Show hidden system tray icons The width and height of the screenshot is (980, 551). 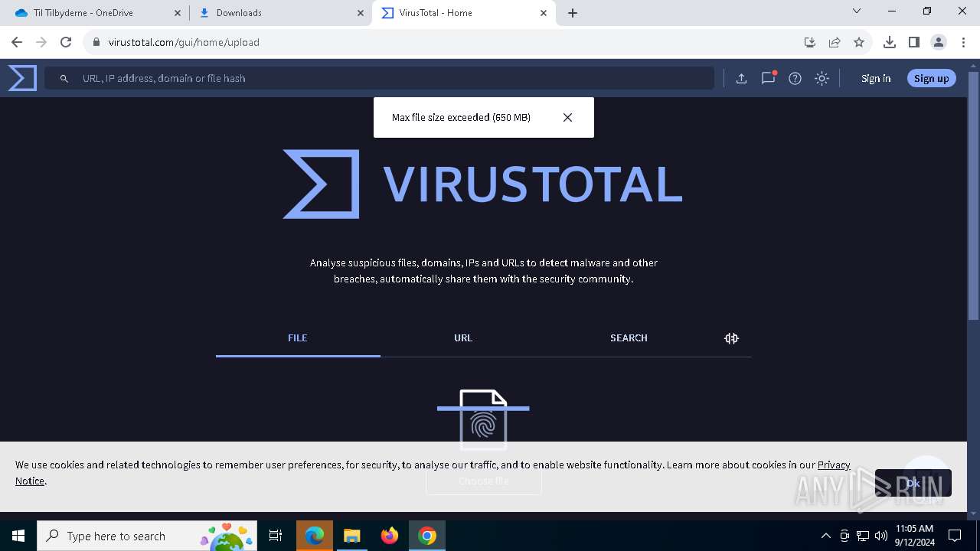pyautogui.click(x=825, y=536)
